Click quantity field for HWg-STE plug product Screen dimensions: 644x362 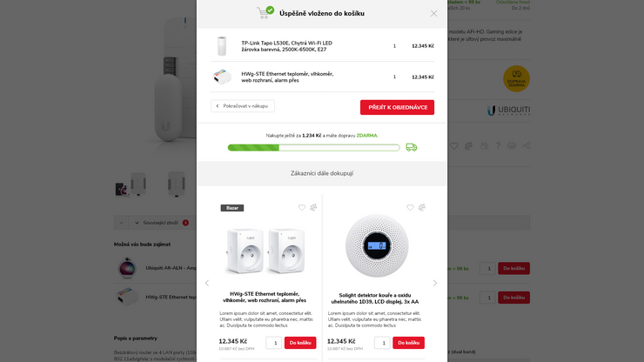click(x=273, y=343)
